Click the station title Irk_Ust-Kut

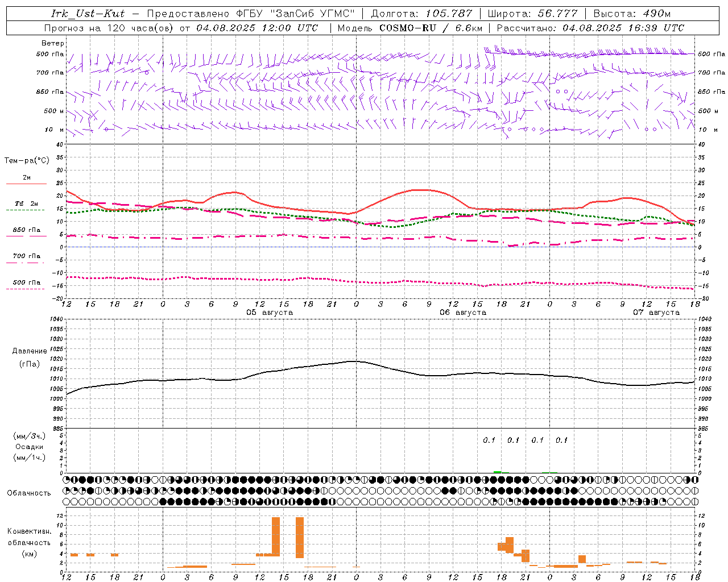click(x=88, y=14)
